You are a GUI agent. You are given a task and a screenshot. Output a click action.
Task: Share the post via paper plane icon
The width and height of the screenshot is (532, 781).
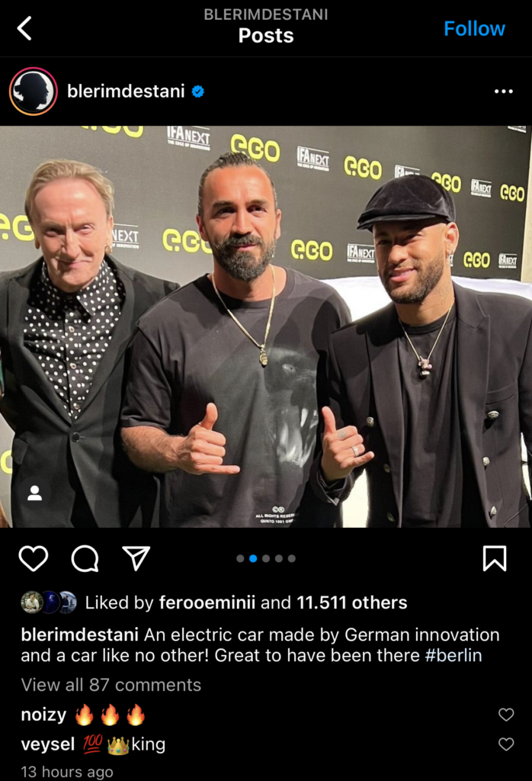click(136, 558)
